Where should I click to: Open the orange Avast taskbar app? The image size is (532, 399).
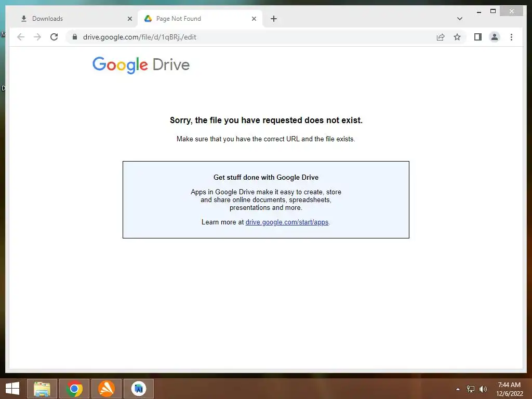point(107,389)
